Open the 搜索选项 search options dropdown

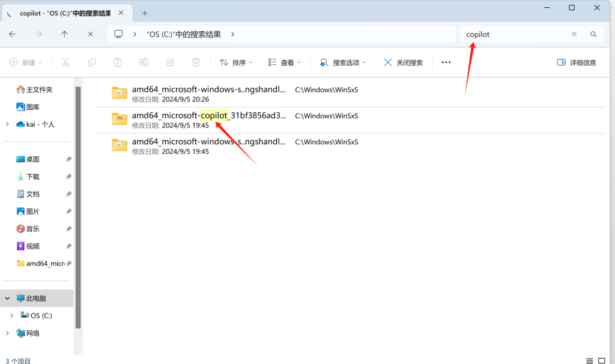(343, 62)
